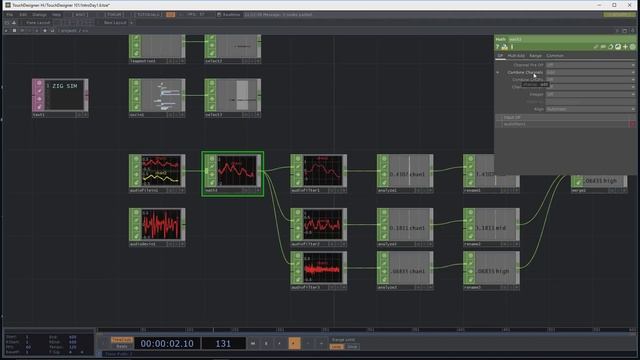Expand the Combine Channels parameter arrow
The height and width of the screenshot is (360, 640).
pos(498,73)
